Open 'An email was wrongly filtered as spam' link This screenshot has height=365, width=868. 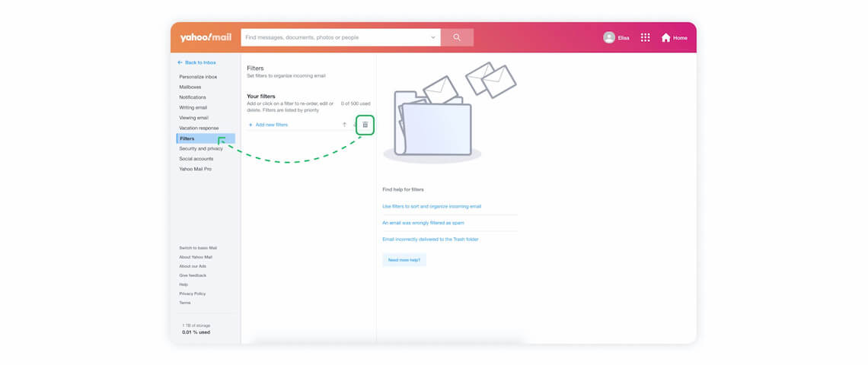coord(423,223)
